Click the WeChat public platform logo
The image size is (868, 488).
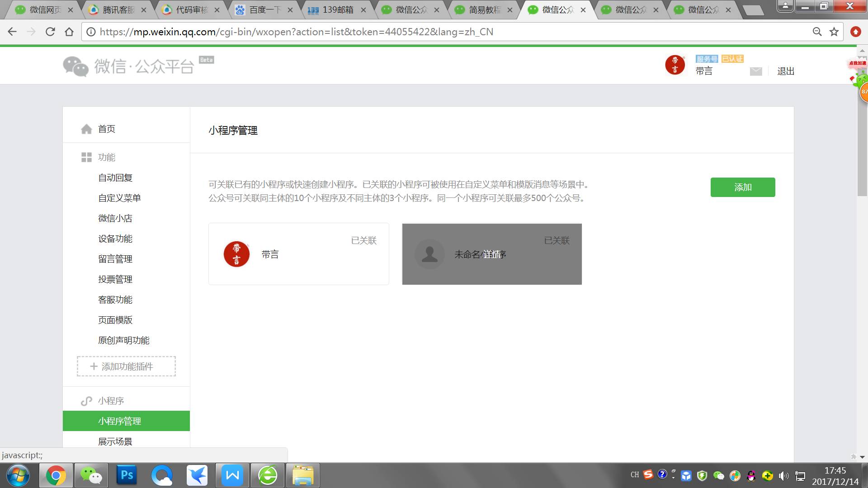[129, 66]
